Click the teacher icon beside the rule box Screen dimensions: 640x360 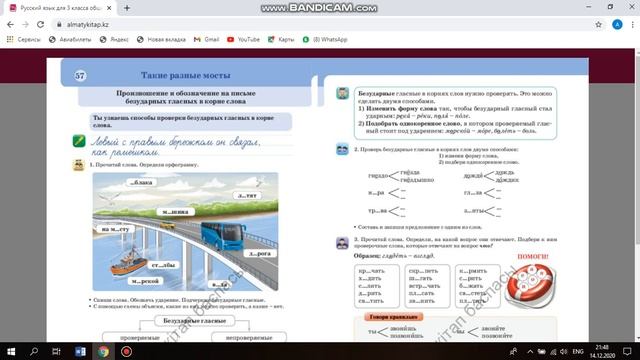342,93
